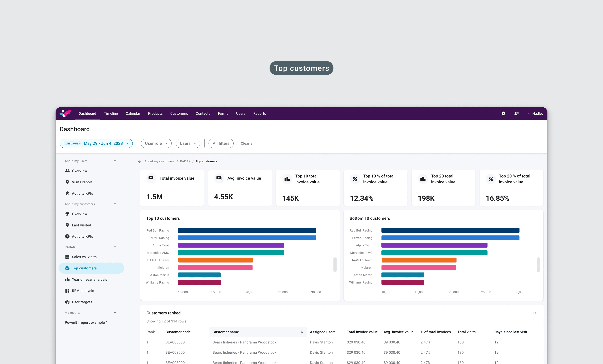Open the Reports tab
603x364 pixels.
[259, 114]
